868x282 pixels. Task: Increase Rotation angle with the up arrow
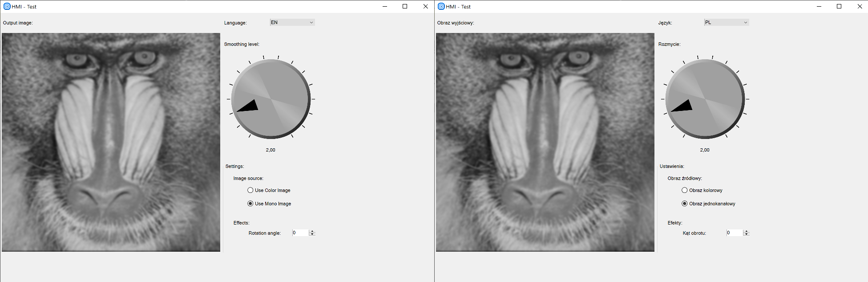point(312,231)
